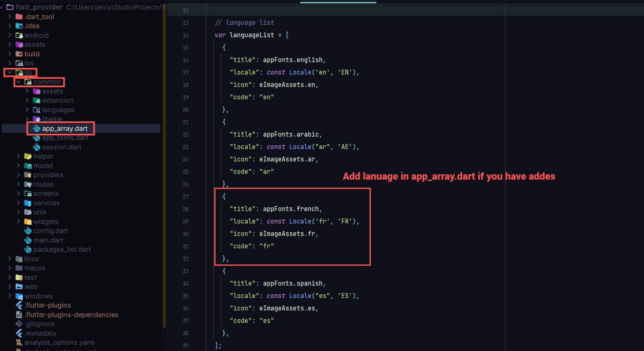Expand the .dart_tool folder arrow
Viewport: 644px width, 351px height.
pyautogui.click(x=10, y=17)
